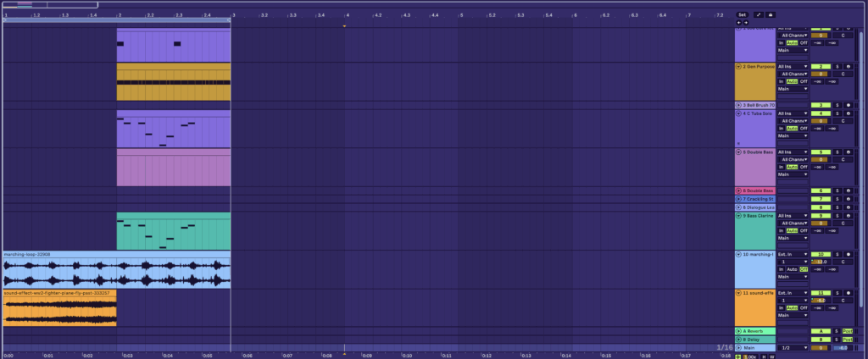Unfold the 3 Bell Brush track
The height and width of the screenshot is (359, 868).
pyautogui.click(x=739, y=105)
